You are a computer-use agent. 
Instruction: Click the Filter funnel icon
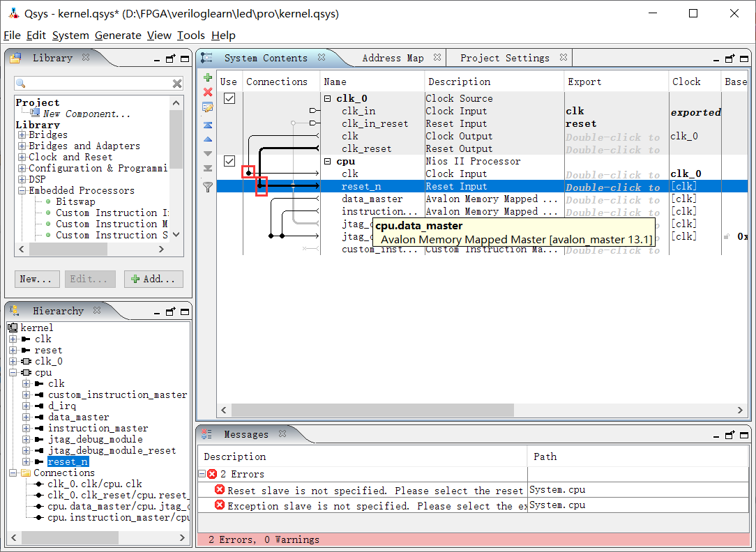[x=208, y=187]
